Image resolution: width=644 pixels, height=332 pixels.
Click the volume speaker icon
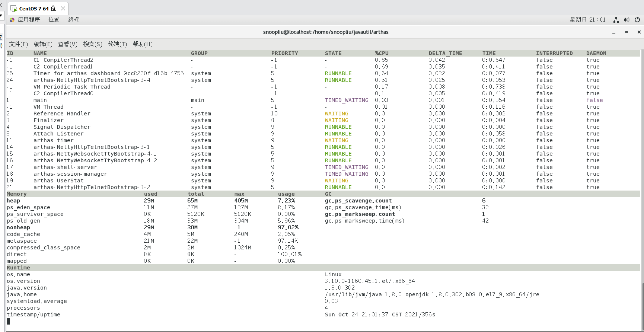point(627,20)
